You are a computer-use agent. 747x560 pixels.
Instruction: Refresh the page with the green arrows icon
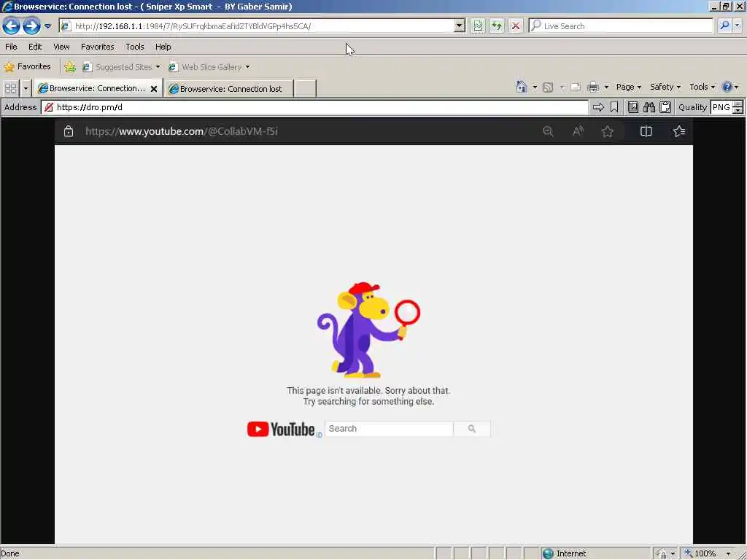[x=496, y=26]
